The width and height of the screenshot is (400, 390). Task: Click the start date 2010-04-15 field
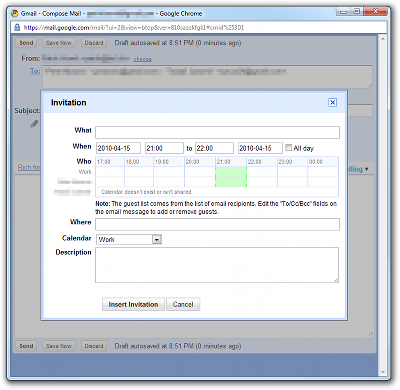click(x=118, y=148)
